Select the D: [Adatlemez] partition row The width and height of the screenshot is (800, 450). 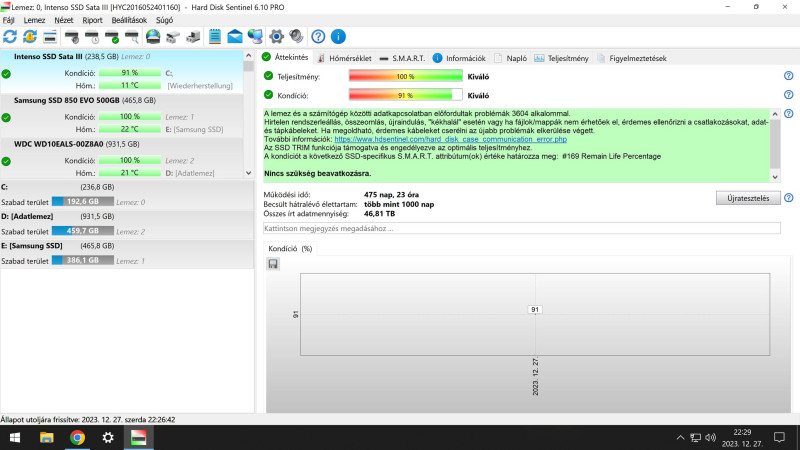(x=127, y=224)
